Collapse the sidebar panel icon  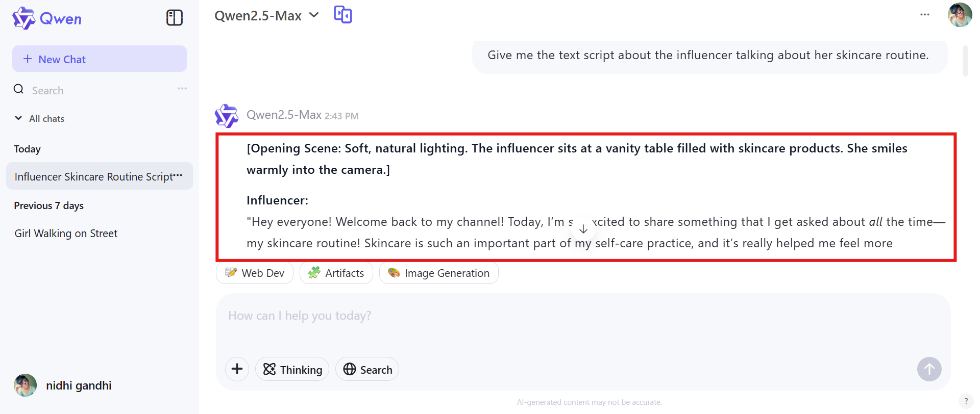coord(174,18)
